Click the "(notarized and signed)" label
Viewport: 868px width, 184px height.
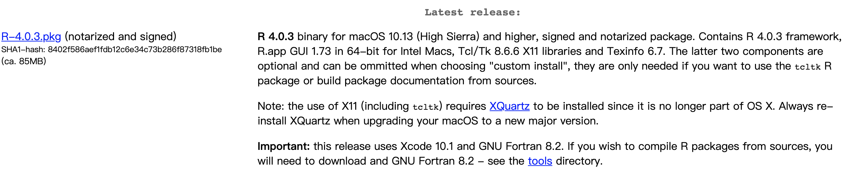click(120, 36)
